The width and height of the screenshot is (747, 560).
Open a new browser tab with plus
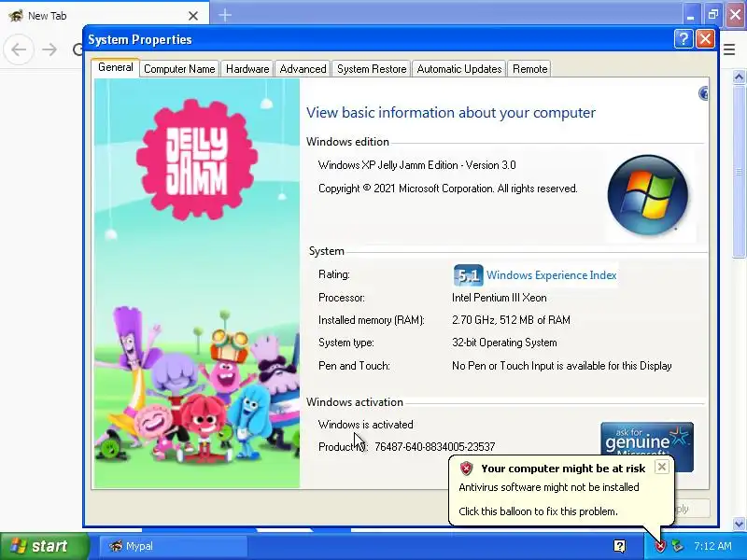[225, 15]
